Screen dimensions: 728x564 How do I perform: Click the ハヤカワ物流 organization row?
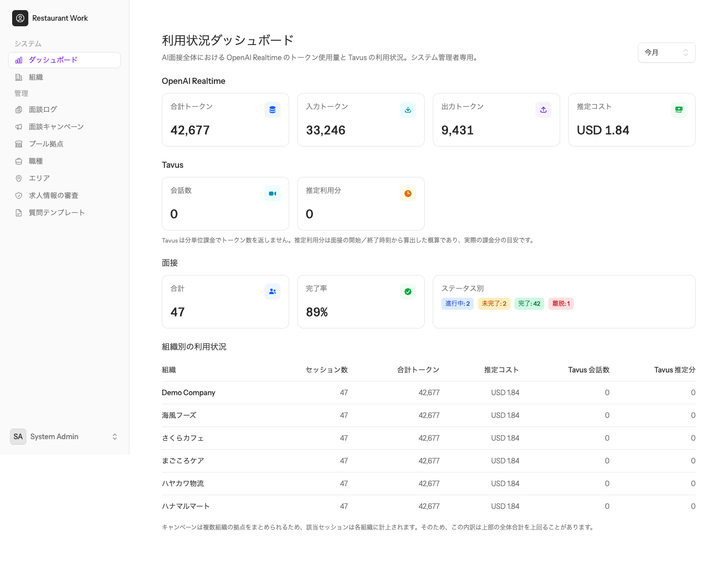coord(429,484)
